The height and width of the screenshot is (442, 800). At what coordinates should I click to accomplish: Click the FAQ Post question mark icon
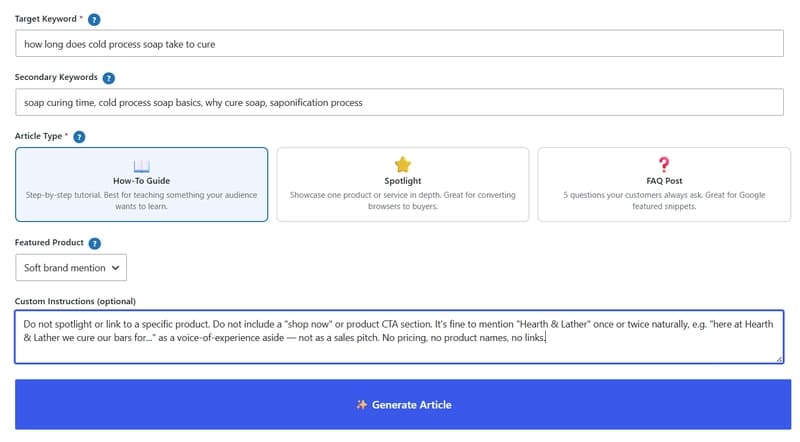(664, 164)
